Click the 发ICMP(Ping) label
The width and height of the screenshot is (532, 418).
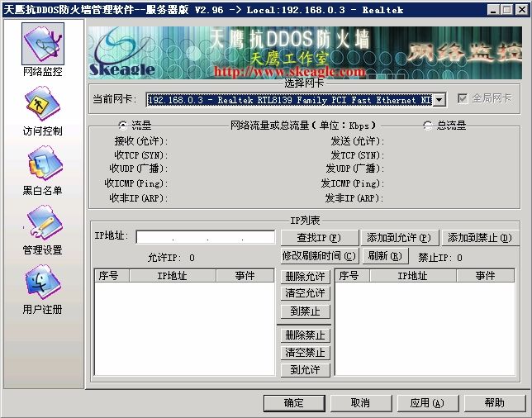[352, 183]
